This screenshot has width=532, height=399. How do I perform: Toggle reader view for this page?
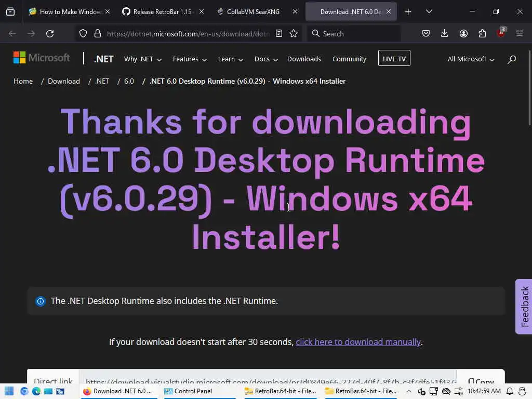pyautogui.click(x=279, y=34)
